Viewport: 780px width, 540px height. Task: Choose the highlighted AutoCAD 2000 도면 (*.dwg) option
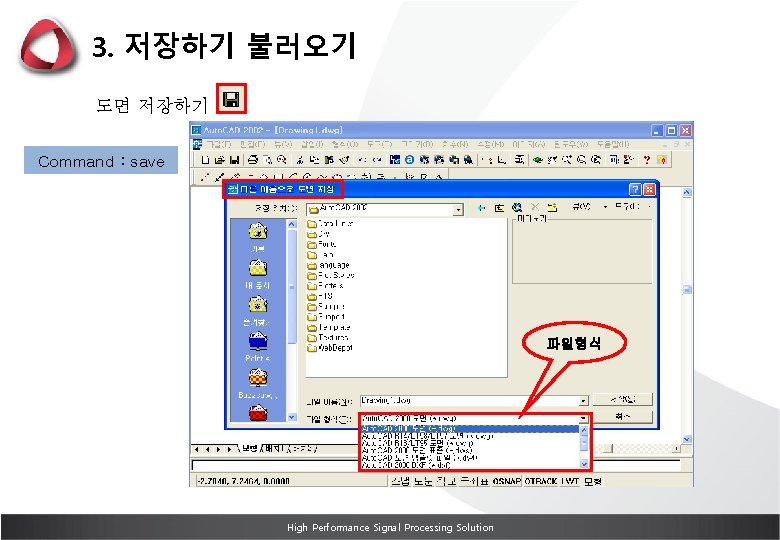point(470,428)
